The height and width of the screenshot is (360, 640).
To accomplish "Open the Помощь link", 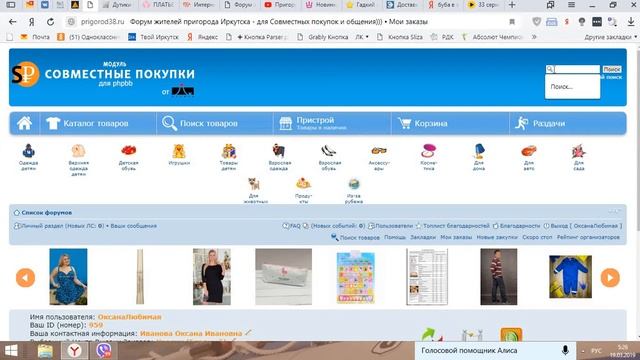I will 395,237.
